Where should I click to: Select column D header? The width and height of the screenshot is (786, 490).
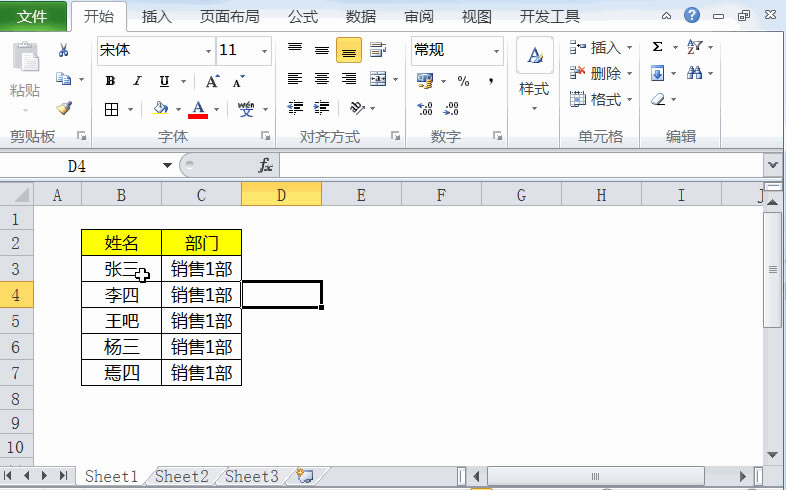pos(281,194)
